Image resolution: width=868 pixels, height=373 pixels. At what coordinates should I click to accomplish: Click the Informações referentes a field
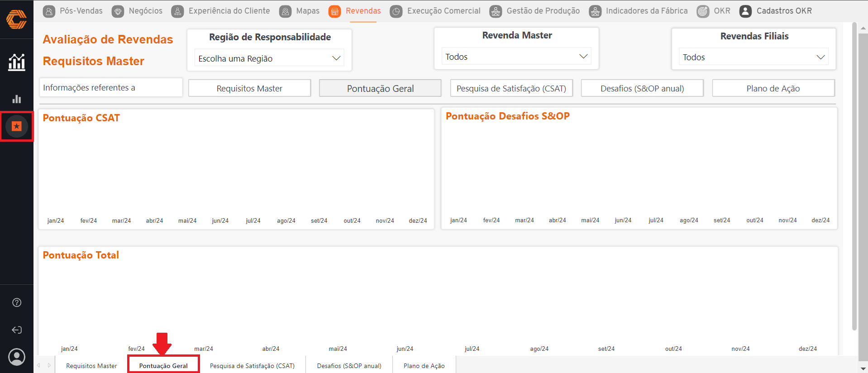pos(111,87)
